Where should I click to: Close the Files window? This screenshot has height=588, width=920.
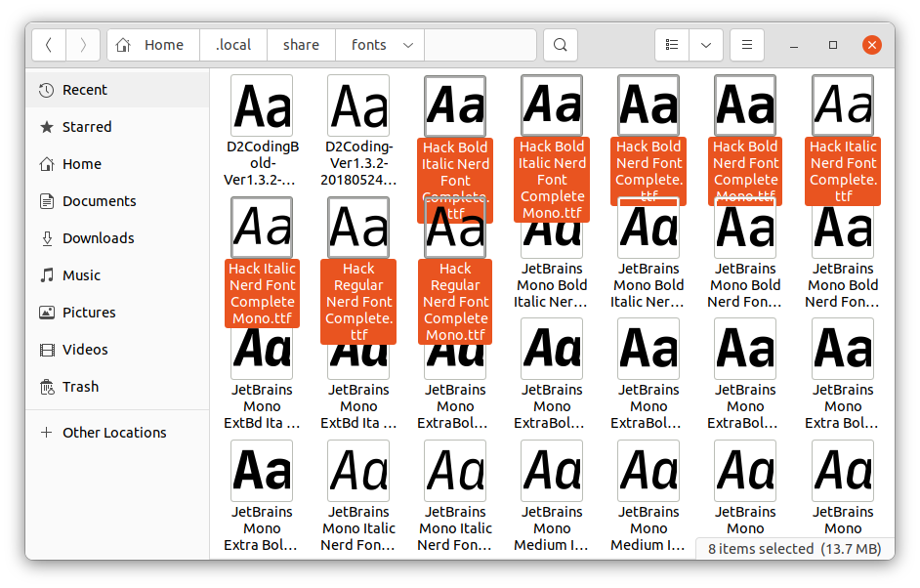872,45
